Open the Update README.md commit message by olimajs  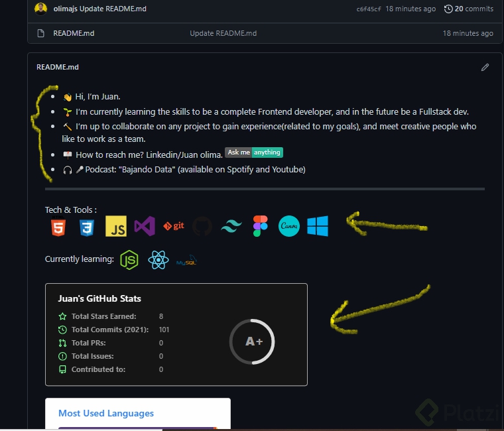(113, 9)
